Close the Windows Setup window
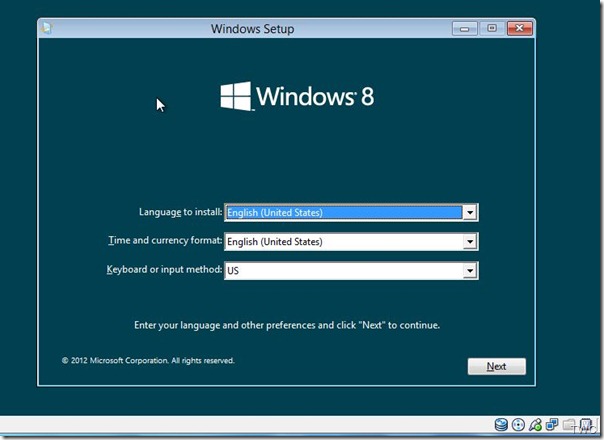The height and width of the screenshot is (440, 604). [520, 29]
